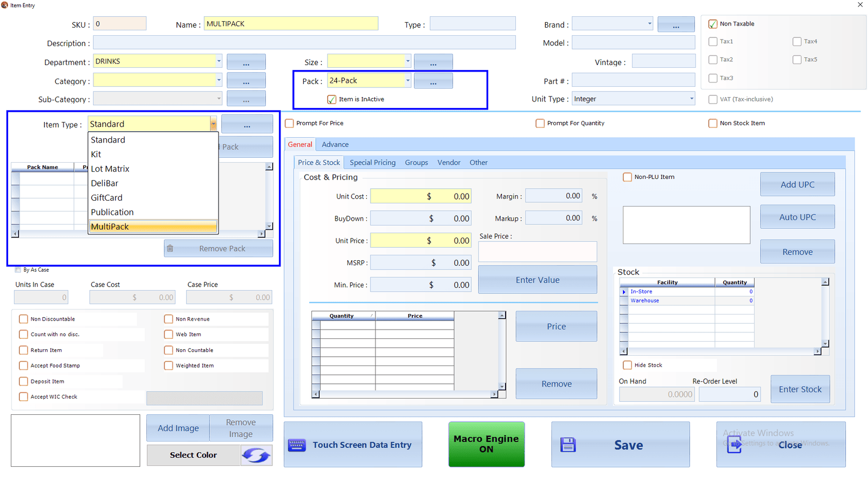
Task: Open the Pack dropdown showing 24-Pack
Action: pyautogui.click(x=407, y=80)
